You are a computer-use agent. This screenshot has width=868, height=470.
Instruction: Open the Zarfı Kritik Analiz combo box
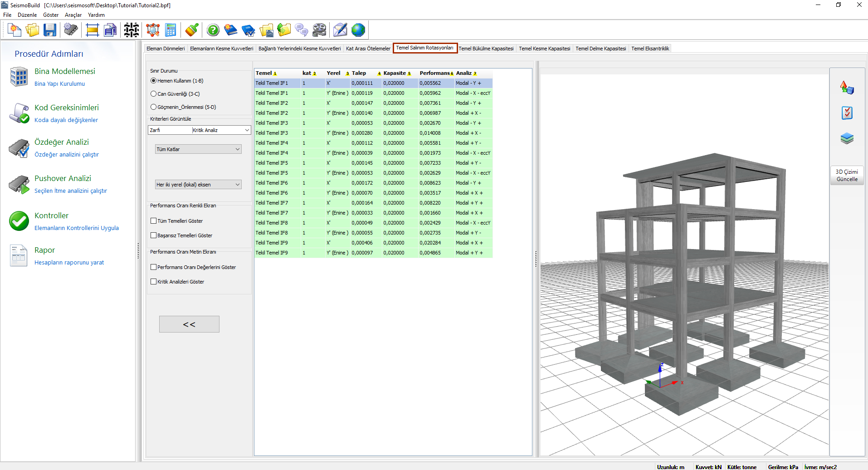[200, 130]
